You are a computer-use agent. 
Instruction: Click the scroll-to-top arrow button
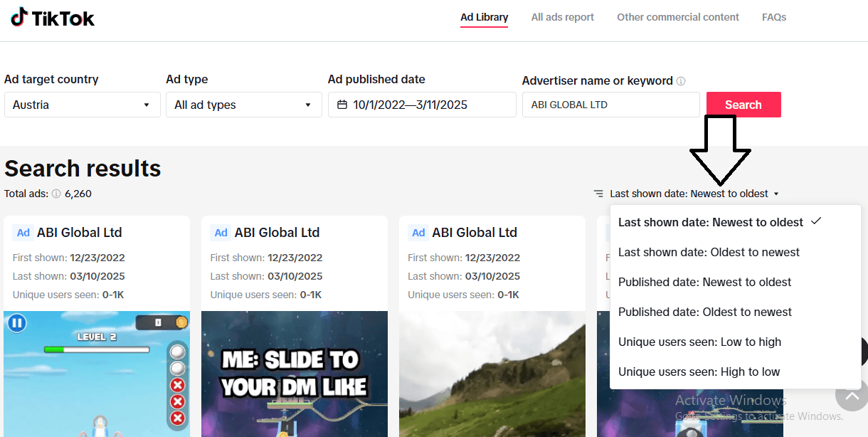point(851,394)
